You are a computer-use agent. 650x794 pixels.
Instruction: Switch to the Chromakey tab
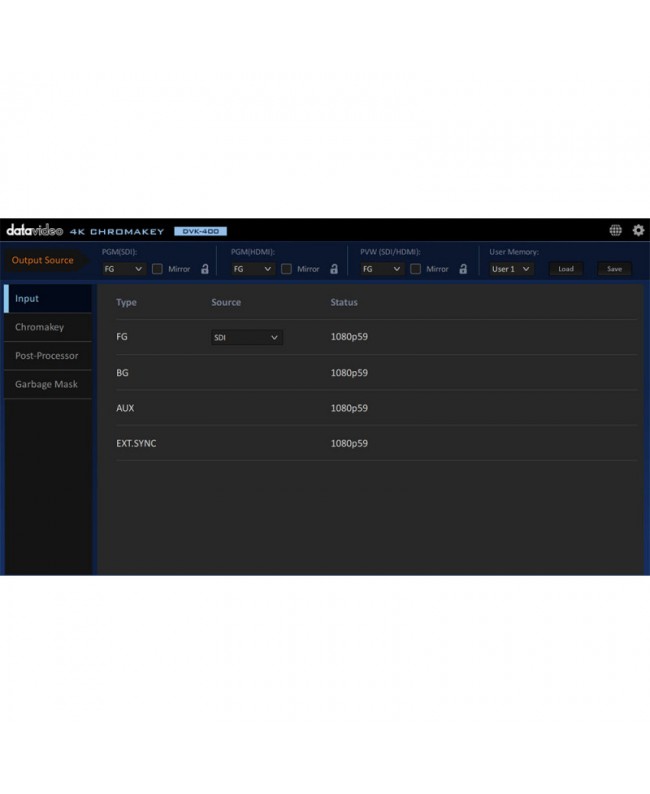pos(48,327)
